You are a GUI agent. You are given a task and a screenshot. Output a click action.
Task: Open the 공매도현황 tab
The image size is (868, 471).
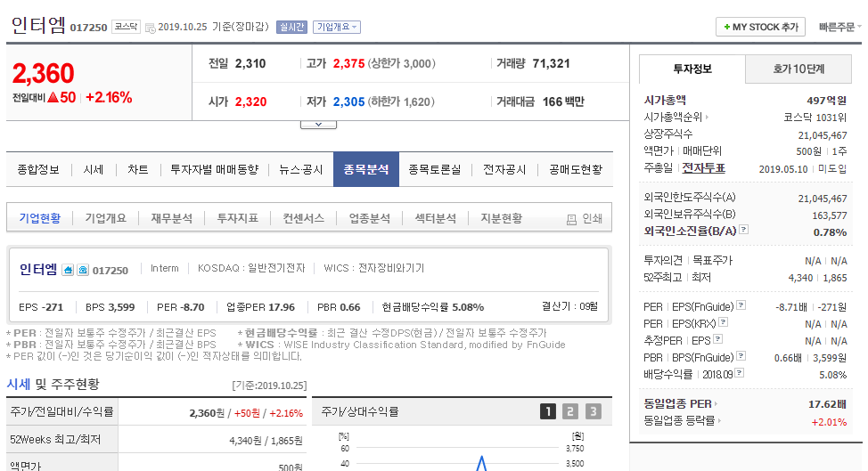[576, 170]
